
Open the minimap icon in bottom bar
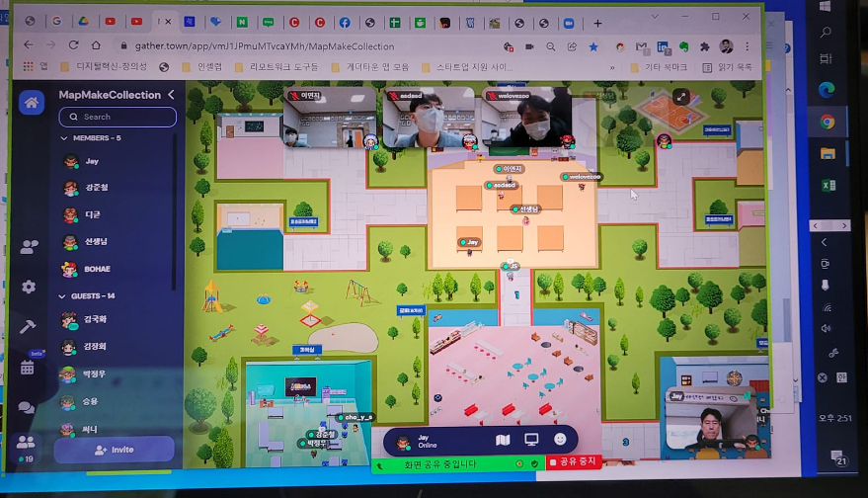502,440
